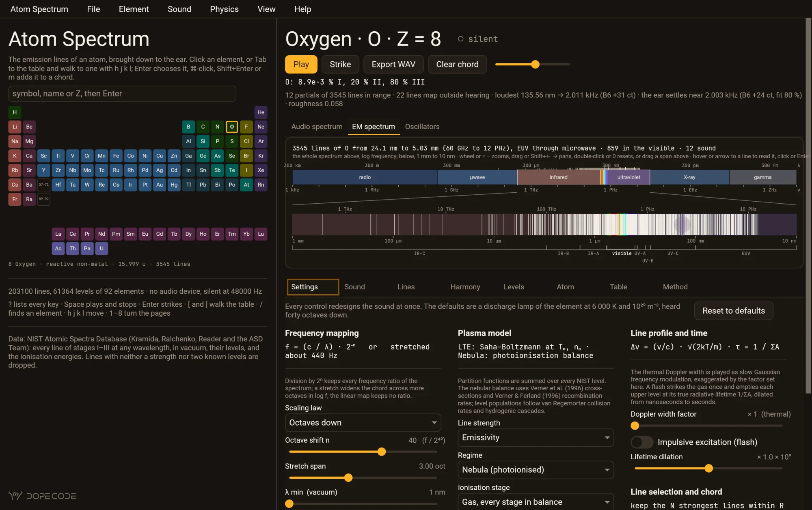The image size is (812, 510).
Task: Select Hydrogen in the periodic table
Action: [x=15, y=112]
